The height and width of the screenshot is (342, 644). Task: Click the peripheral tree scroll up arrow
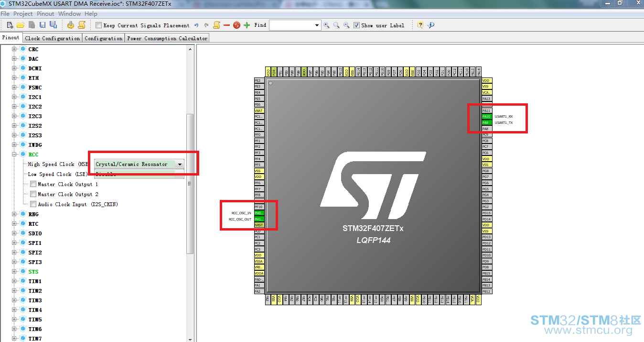[x=190, y=49]
